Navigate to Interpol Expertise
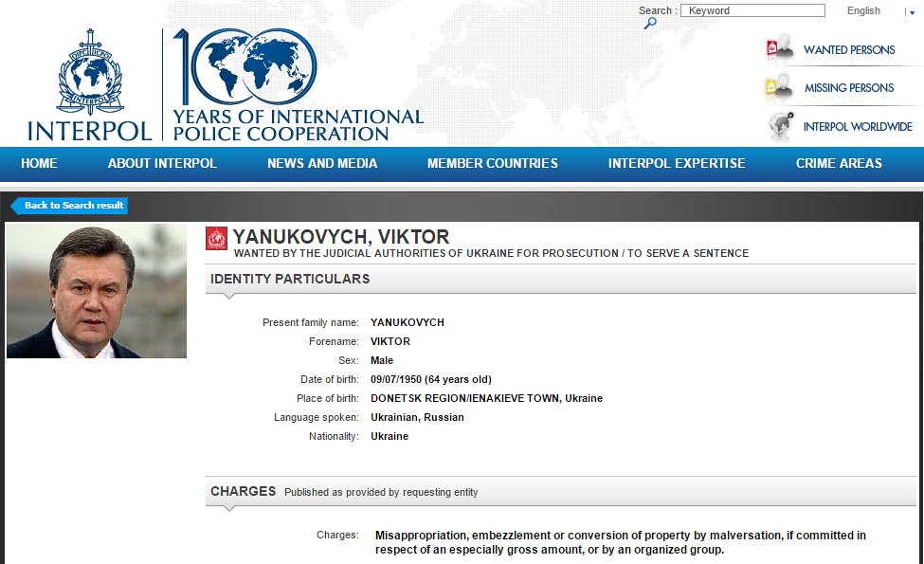This screenshot has height=564, width=924. pyautogui.click(x=677, y=163)
